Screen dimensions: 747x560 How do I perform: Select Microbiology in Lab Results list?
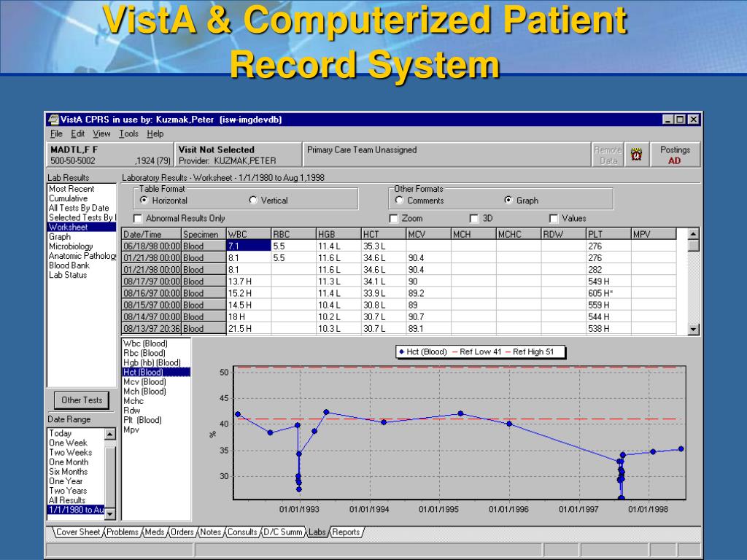point(71,246)
